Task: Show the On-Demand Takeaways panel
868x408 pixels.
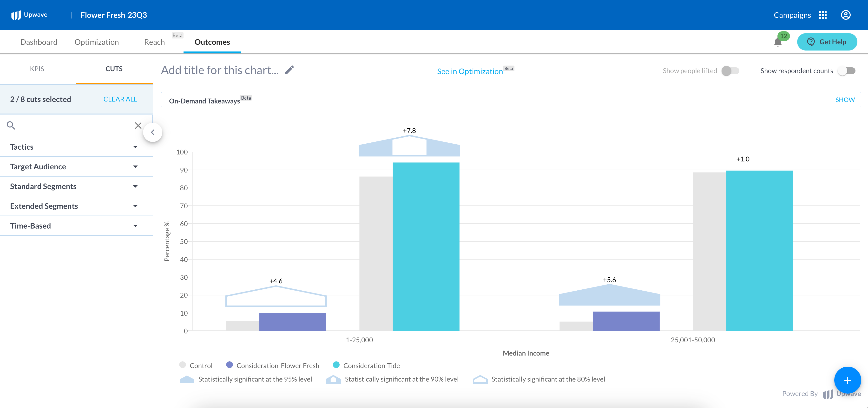Action: pos(845,100)
